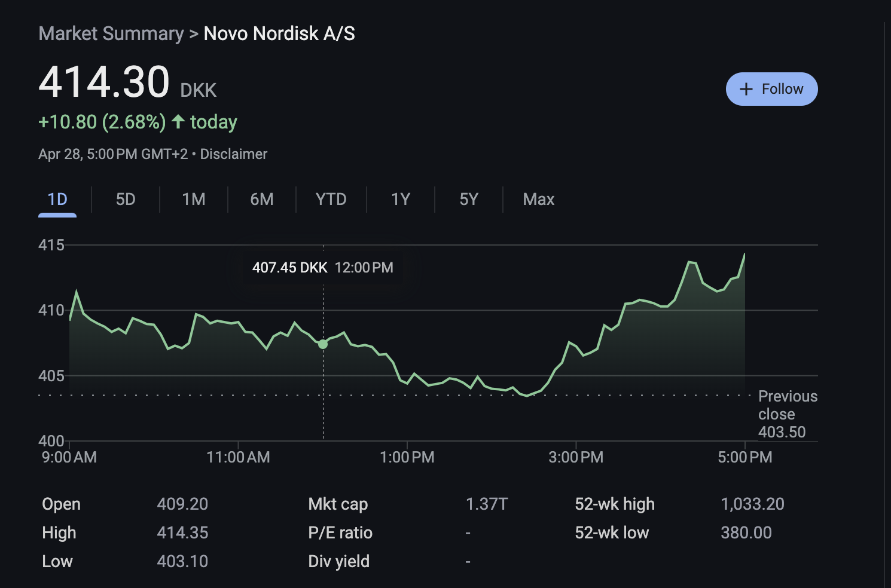Click the Mkt cap label
The width and height of the screenshot is (891, 588).
338,504
